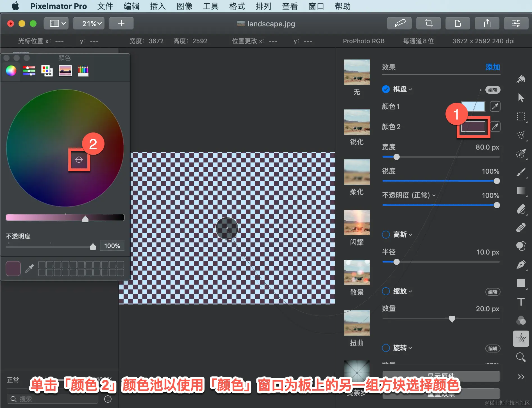This screenshot has width=532, height=408.
Task: Click the Crop button in toolbar
Action: (429, 23)
